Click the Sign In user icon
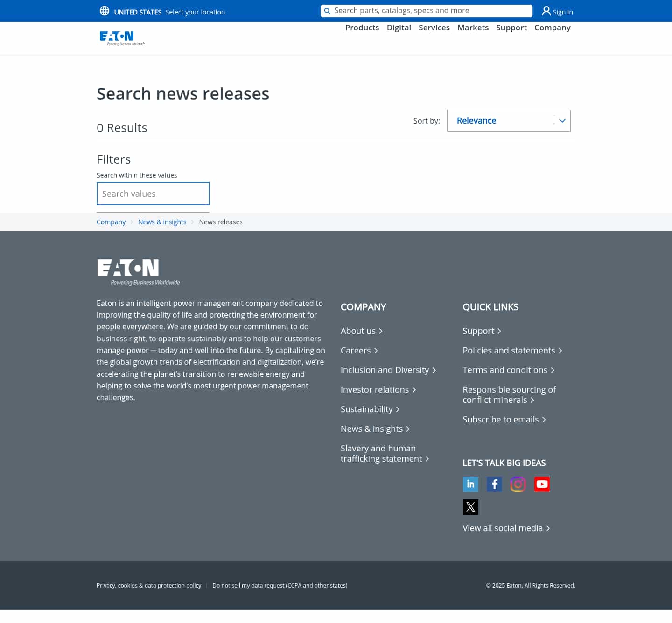672x623 pixels. click(x=546, y=11)
